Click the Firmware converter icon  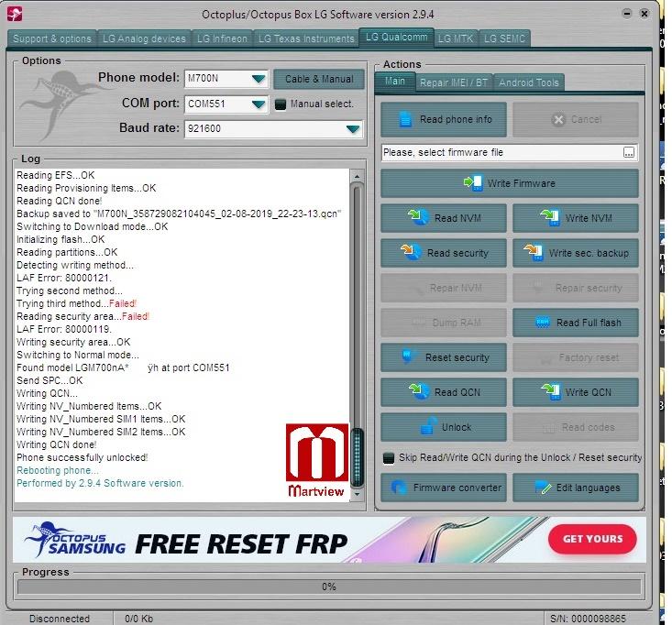coord(399,487)
